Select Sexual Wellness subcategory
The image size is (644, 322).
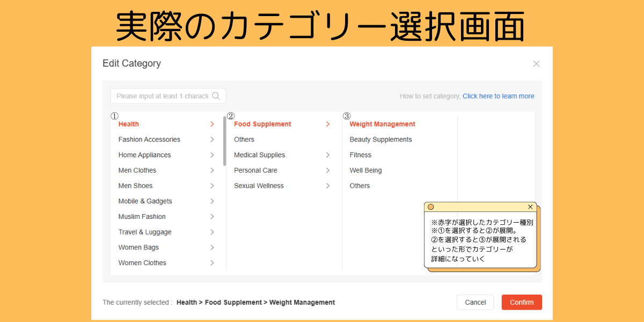[259, 186]
